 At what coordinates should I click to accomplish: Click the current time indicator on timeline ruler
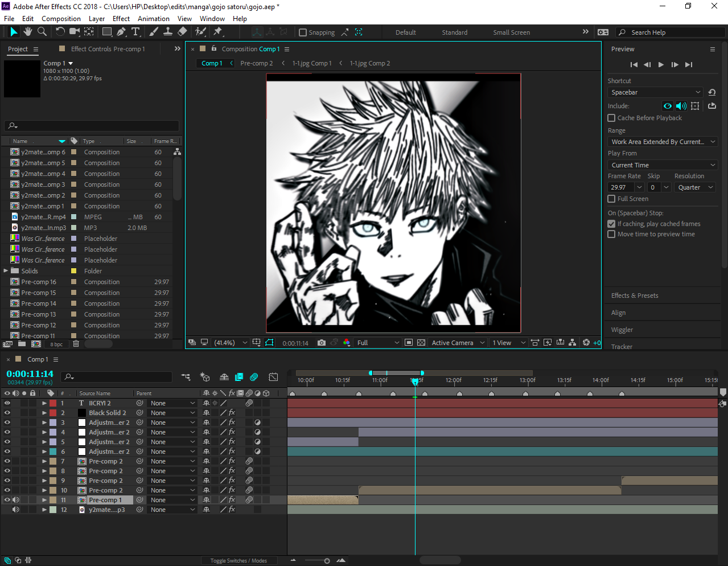tap(415, 381)
